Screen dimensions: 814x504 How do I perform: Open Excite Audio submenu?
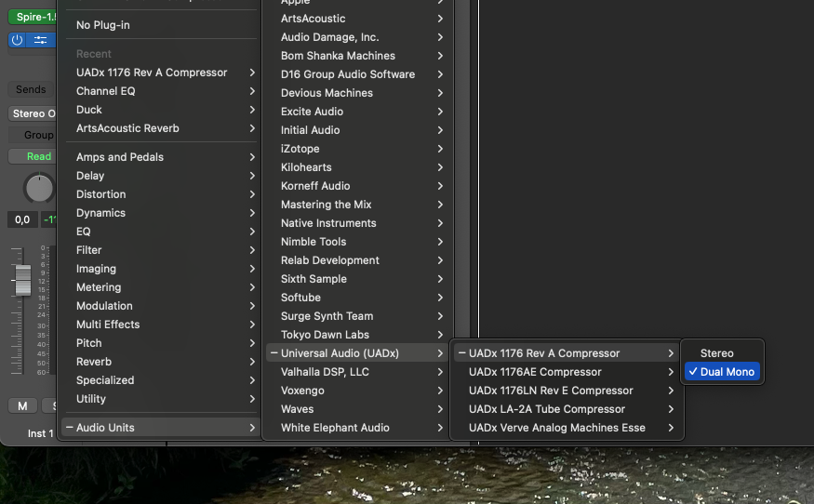click(357, 112)
